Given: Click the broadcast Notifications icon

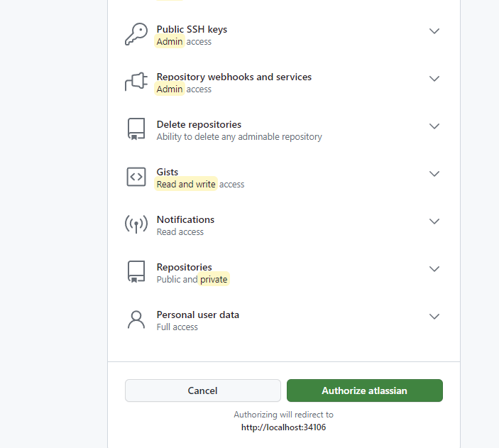Looking at the screenshot, I should 136,225.
